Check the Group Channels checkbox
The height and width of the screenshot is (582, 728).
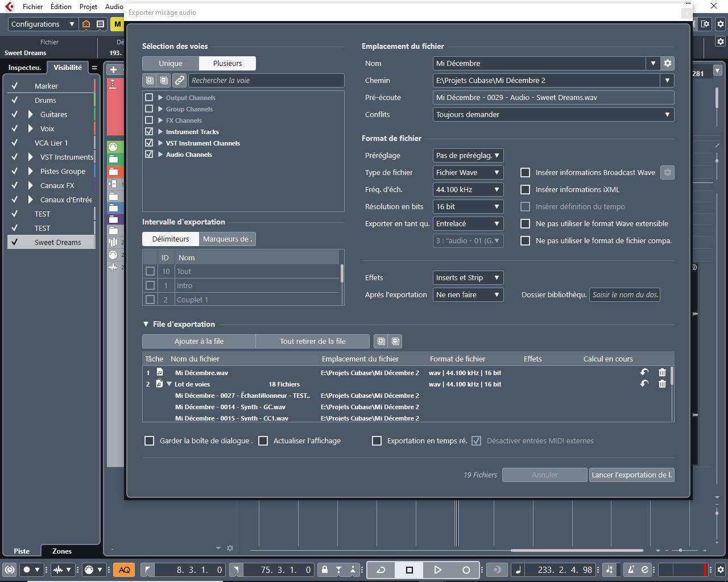click(149, 109)
